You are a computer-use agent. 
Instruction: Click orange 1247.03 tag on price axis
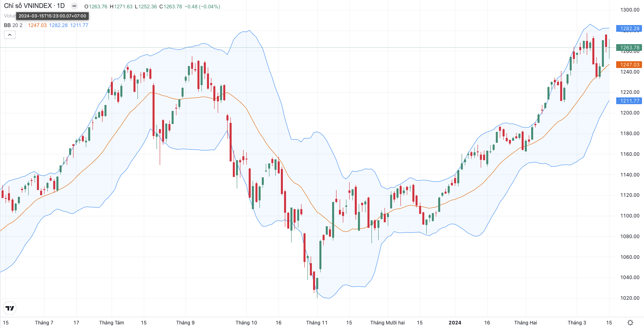[629, 65]
